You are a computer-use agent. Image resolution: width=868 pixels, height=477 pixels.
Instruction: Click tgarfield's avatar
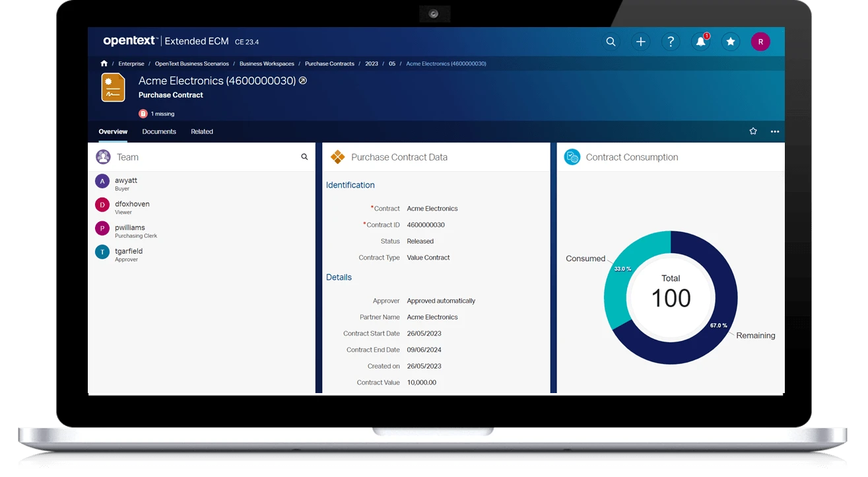[102, 252]
